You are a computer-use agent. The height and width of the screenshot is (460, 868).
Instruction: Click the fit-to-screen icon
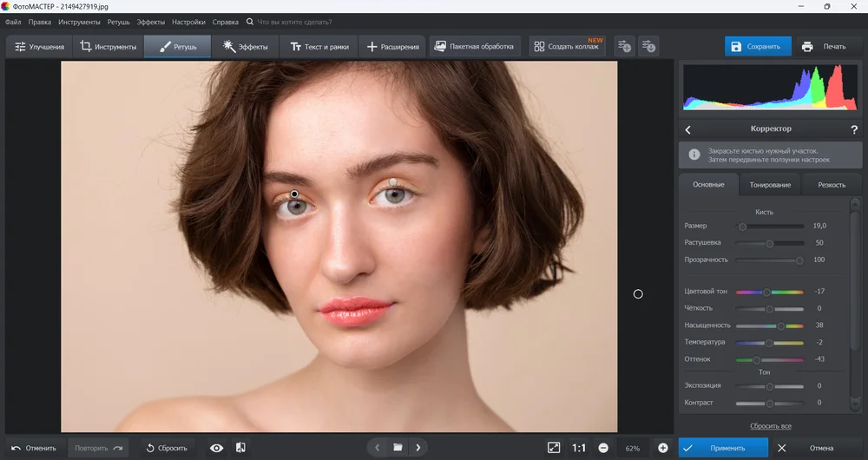[x=554, y=448]
